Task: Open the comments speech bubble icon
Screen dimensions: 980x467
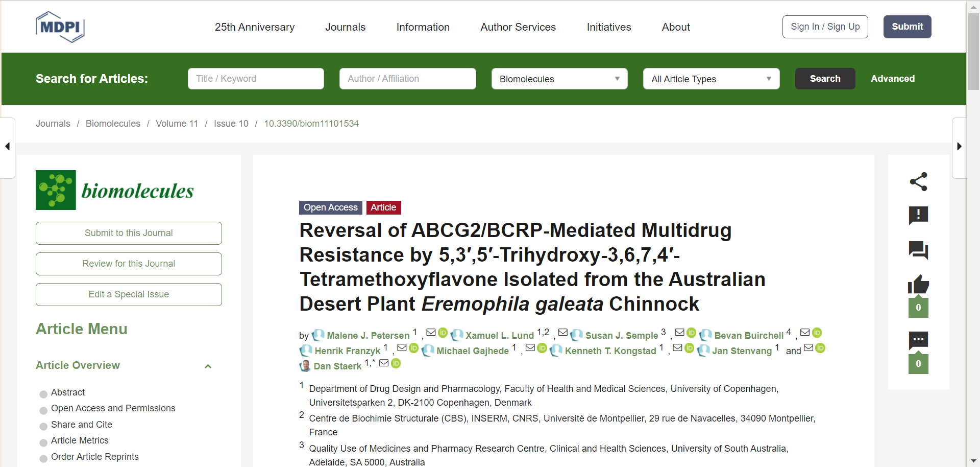Action: tap(918, 250)
